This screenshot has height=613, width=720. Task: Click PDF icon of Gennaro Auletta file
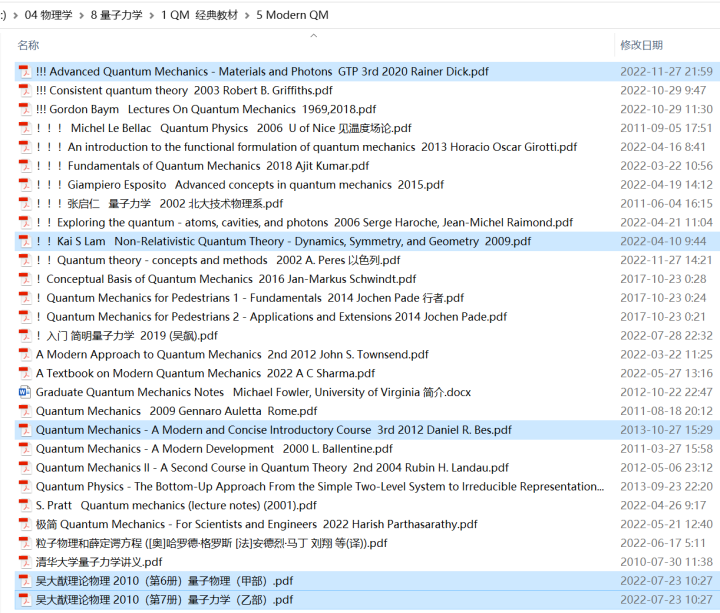click(24, 411)
